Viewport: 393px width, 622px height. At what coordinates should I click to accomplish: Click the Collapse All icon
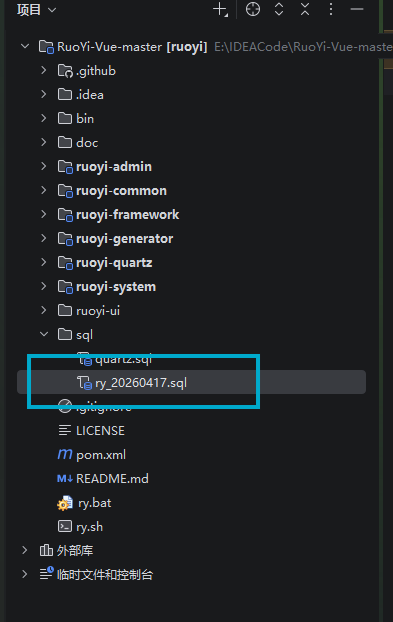pyautogui.click(x=305, y=9)
